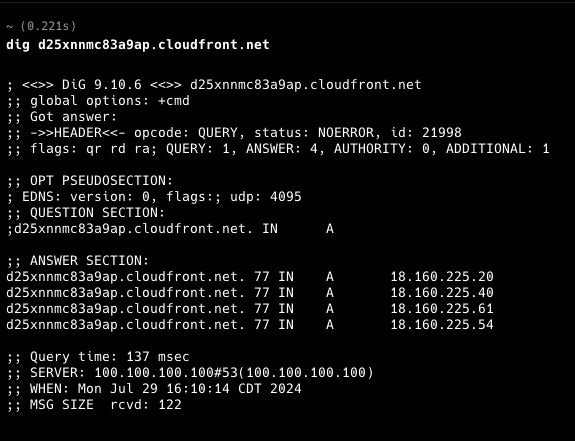Click the hostname in the first answer record
This screenshot has width=575, height=441.
tap(125, 276)
